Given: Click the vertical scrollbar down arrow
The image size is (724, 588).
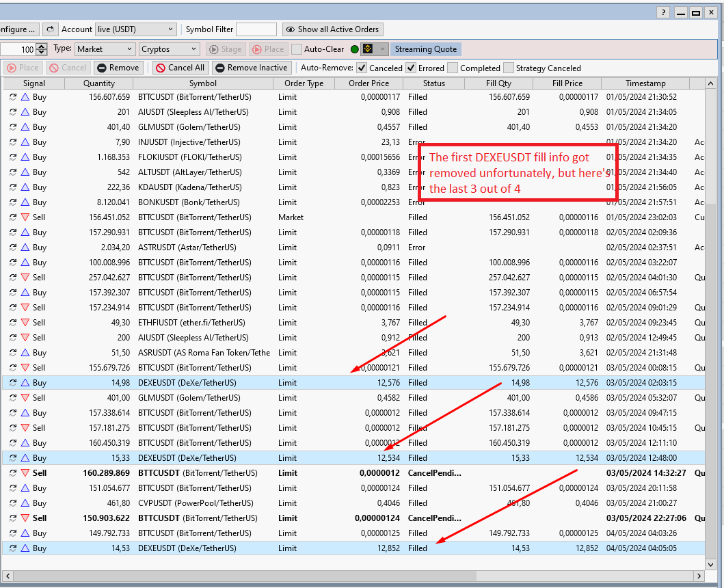Looking at the screenshot, I should click(710, 564).
